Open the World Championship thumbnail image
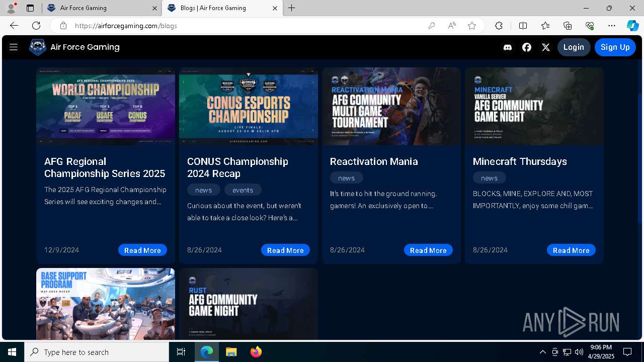 click(106, 107)
